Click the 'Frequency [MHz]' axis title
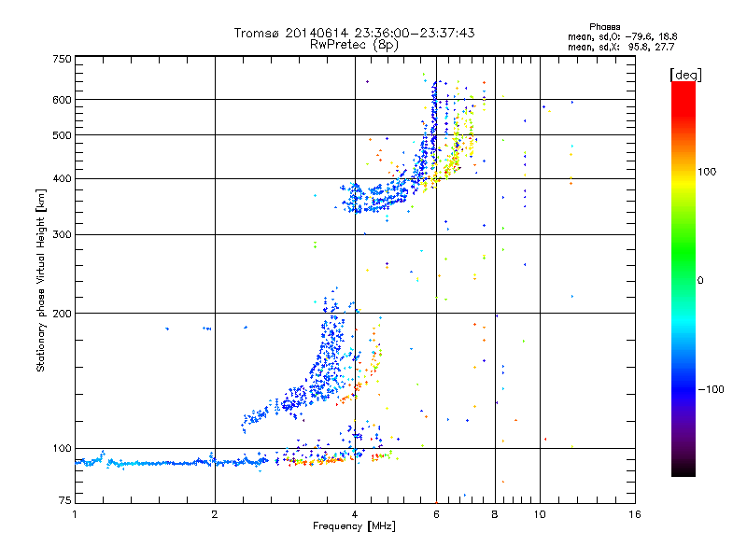 (x=354, y=526)
